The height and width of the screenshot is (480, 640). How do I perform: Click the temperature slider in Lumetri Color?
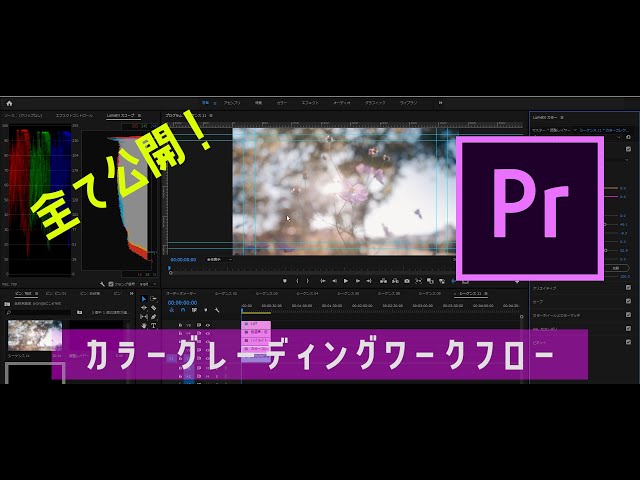[610, 188]
